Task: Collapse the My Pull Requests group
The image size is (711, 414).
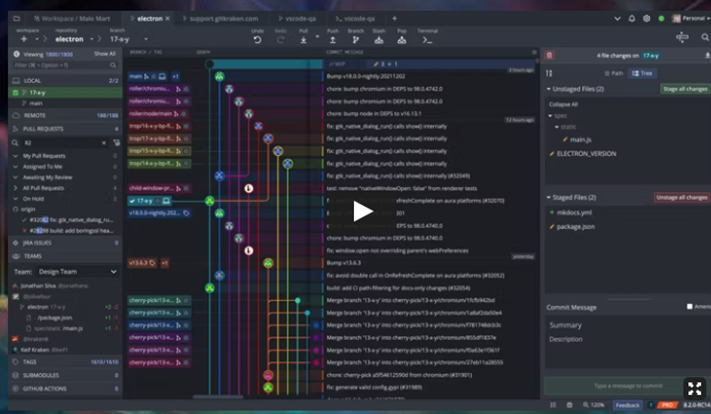Action: (x=15, y=156)
